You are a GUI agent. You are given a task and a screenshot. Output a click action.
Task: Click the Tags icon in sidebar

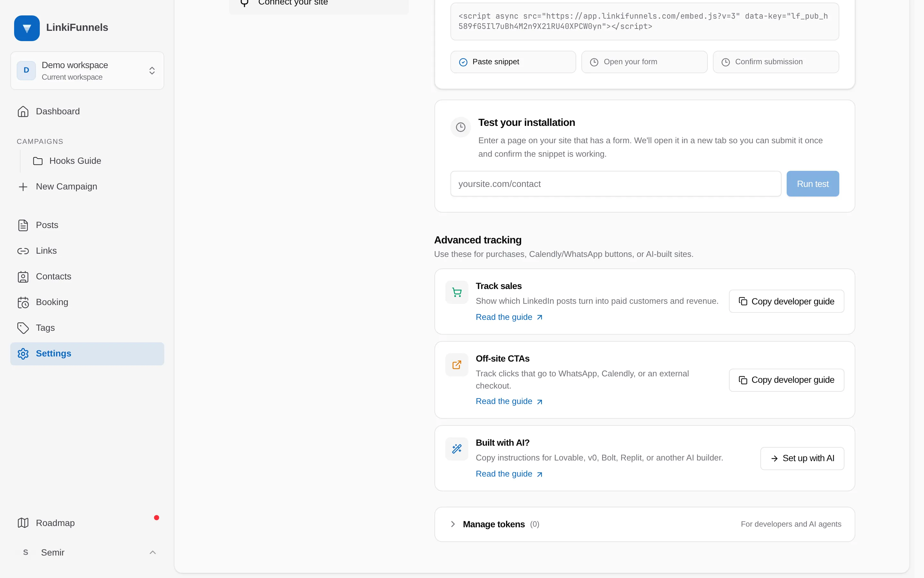(x=23, y=328)
